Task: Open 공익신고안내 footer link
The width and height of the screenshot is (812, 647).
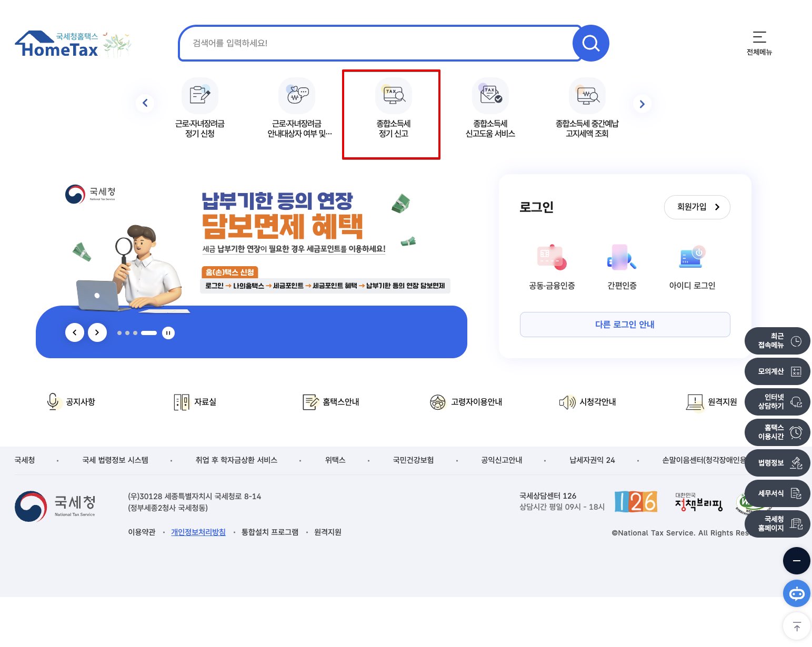Action: click(x=502, y=460)
